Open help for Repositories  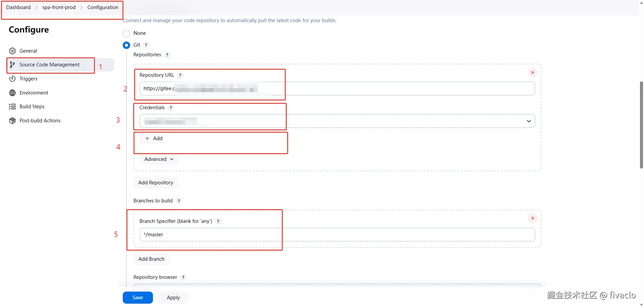pos(167,55)
